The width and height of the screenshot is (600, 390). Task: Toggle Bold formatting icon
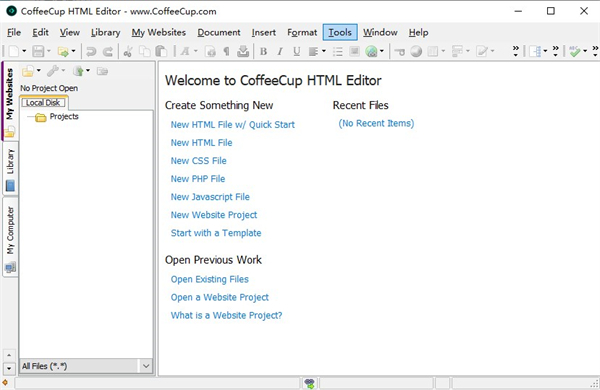pyautogui.click(x=263, y=51)
